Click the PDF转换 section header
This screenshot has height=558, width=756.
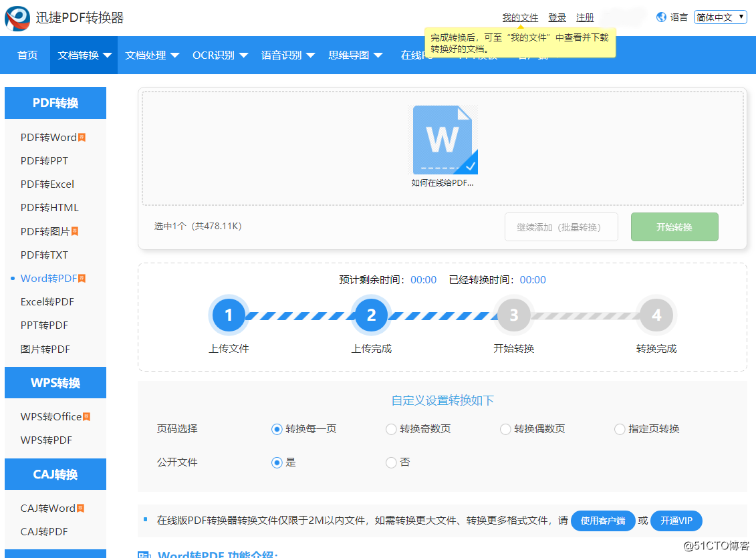coord(55,103)
